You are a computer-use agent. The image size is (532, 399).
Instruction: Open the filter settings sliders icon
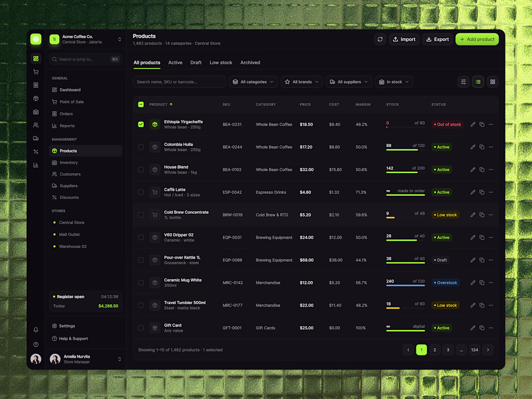click(463, 82)
